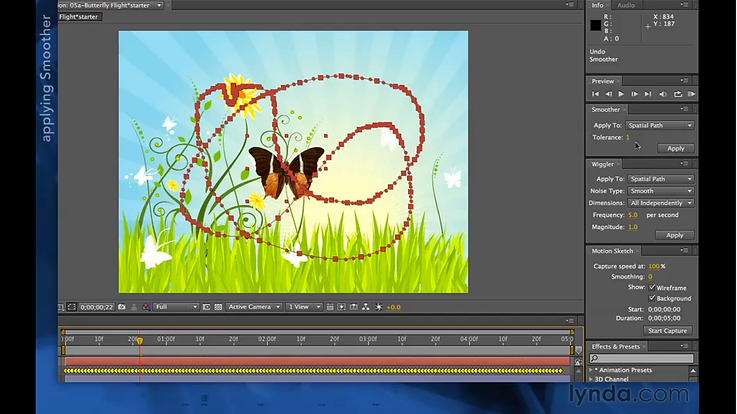Click the Effects & Presets search field
Image resolution: width=737 pixels, height=414 pixels.
(641, 359)
